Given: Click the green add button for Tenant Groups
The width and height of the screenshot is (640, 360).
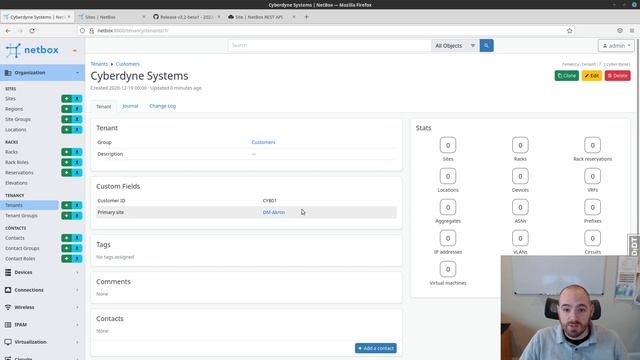Looking at the screenshot, I should point(66,216).
